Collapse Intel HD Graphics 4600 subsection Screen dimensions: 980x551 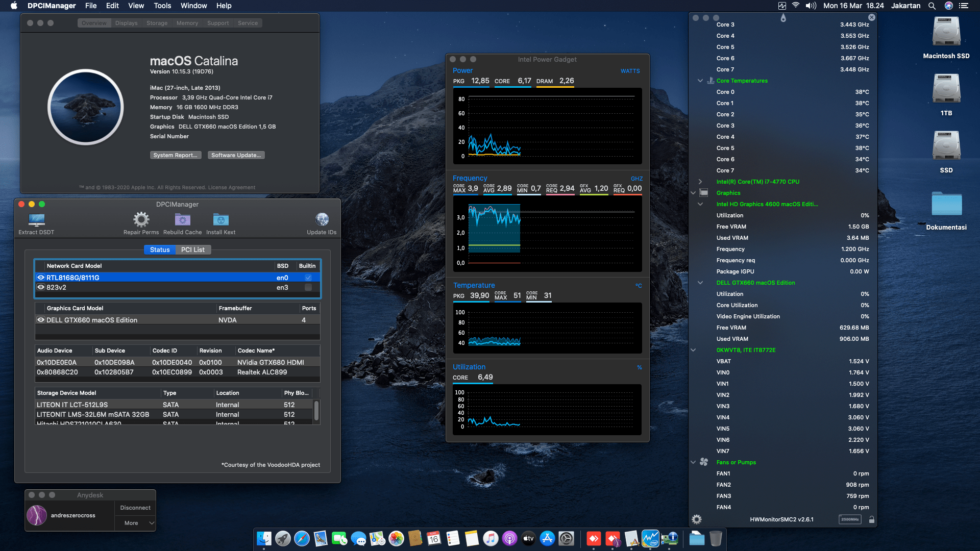click(700, 204)
